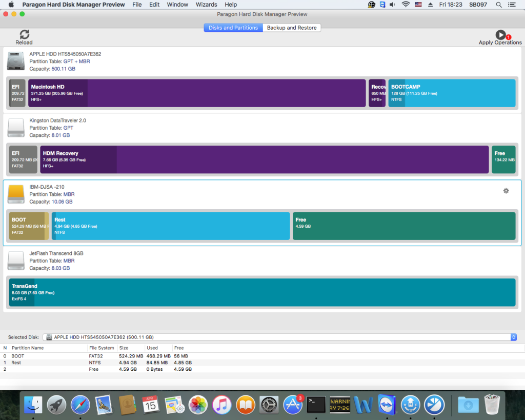525x420 pixels.
Task: Select the Rest NTFS partition block
Action: [171, 226]
